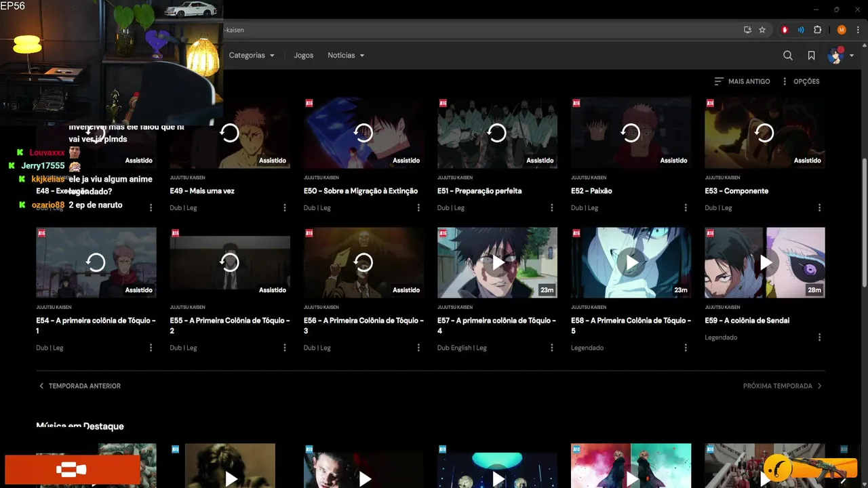This screenshot has width=868, height=488.
Task: Expand the Categorias dropdown
Action: pos(252,56)
